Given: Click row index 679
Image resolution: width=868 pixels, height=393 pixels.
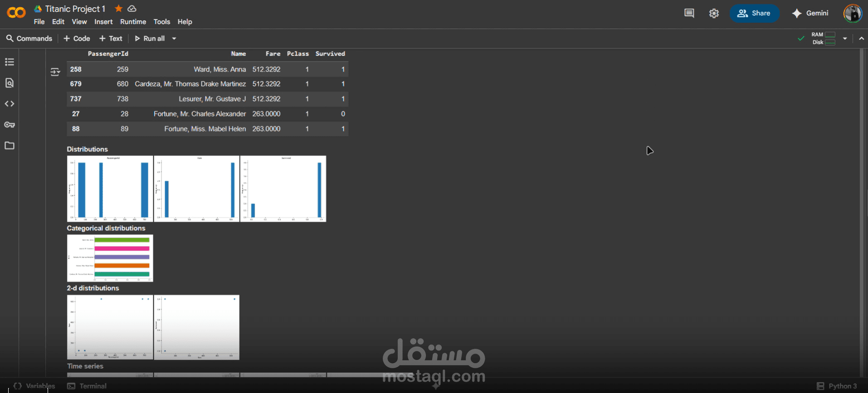Looking at the screenshot, I should click(76, 84).
